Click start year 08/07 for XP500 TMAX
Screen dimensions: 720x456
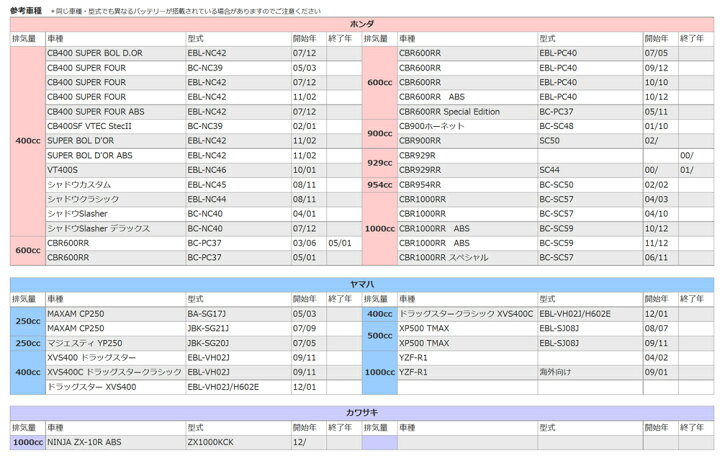click(656, 328)
